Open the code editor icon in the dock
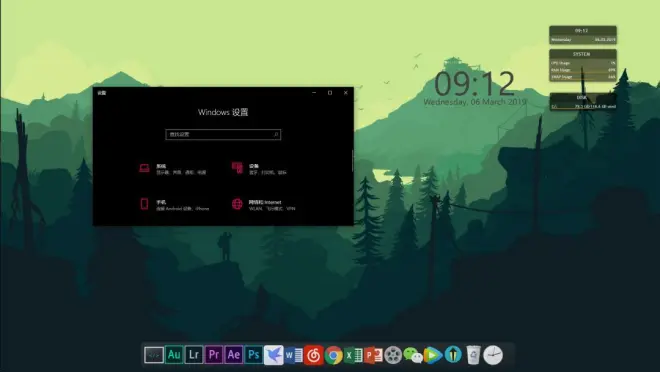Viewport: 660px width, 372px height. 154,355
